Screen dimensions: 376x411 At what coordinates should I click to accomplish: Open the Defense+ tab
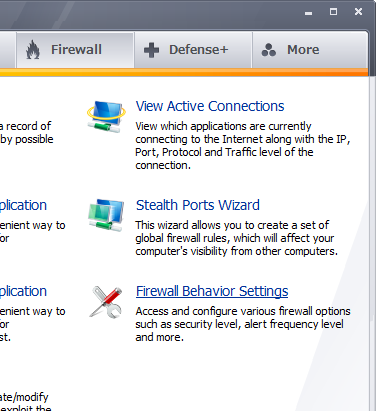click(x=193, y=50)
